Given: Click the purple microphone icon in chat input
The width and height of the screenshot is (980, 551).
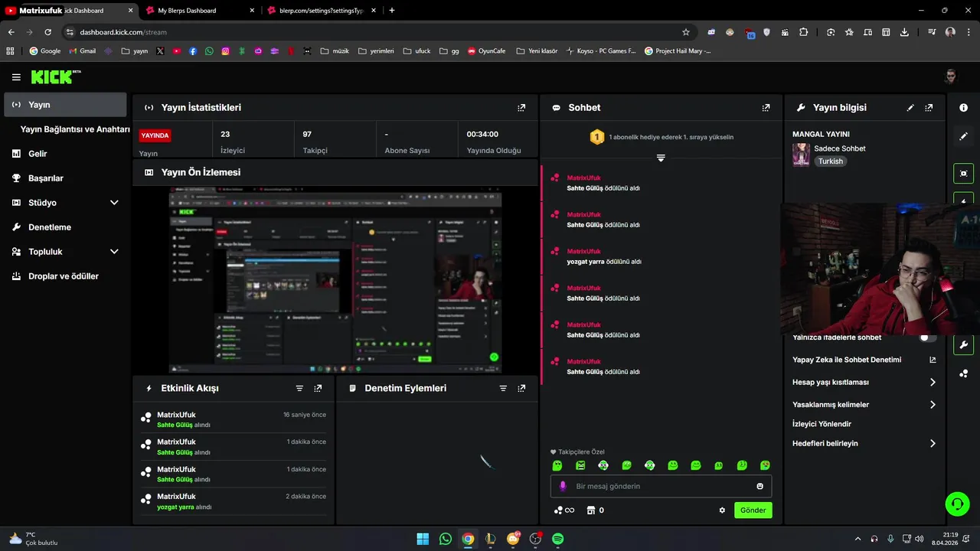Looking at the screenshot, I should (x=563, y=486).
